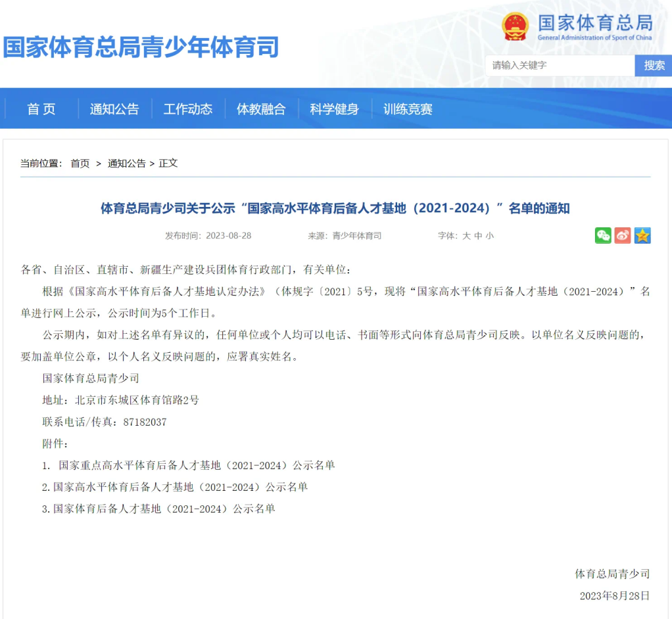Click the 正文 breadcrumb text
Screen dimensions: 672x619
[168, 163]
